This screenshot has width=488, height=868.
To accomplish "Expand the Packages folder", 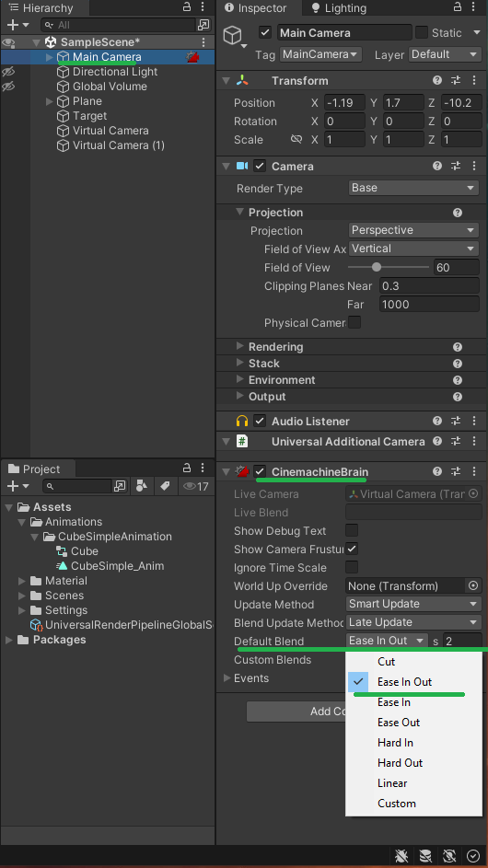I will click(x=9, y=640).
